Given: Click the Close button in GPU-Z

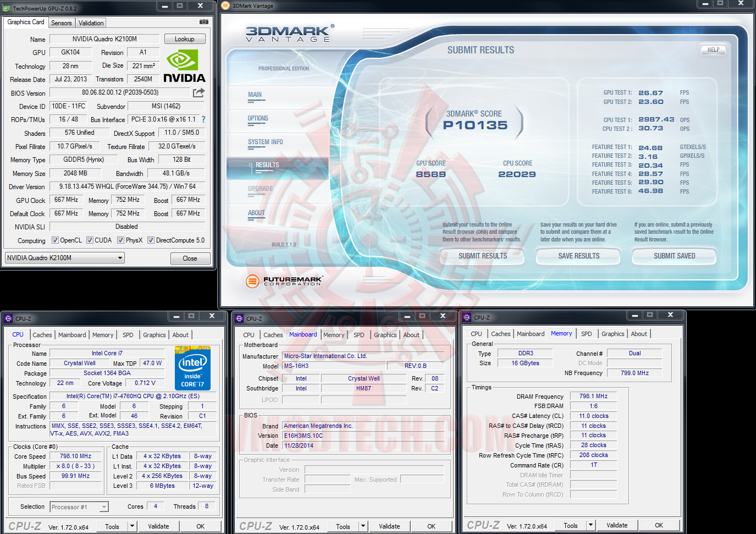Looking at the screenshot, I should pyautogui.click(x=190, y=258).
